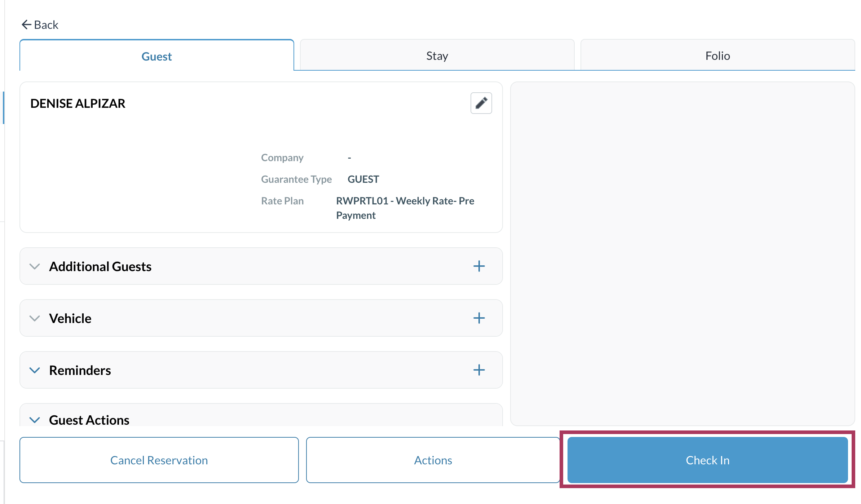Screen dimensions: 861x504
Task: Click the Cancel Reservation button
Action: tap(159, 460)
